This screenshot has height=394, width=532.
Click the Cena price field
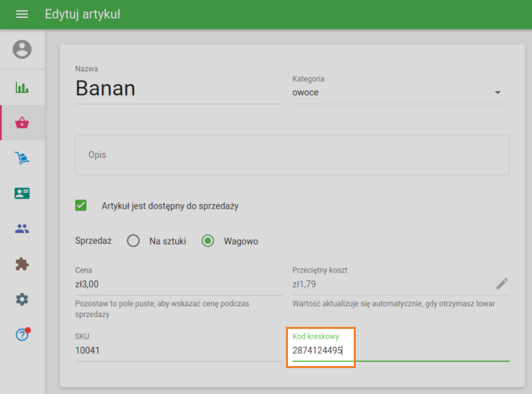tap(178, 284)
